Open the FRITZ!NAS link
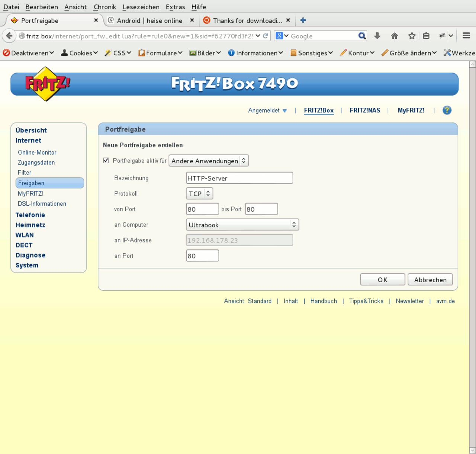Screen dimensions: 476x454 click(365, 110)
